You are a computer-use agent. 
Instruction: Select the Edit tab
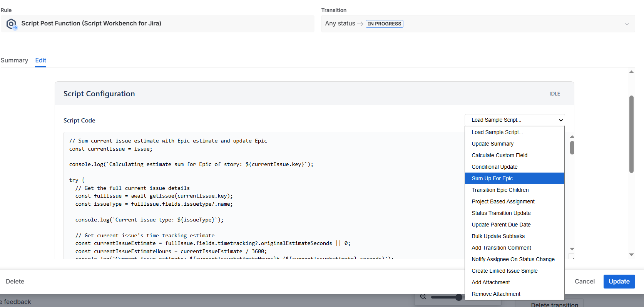(40, 60)
